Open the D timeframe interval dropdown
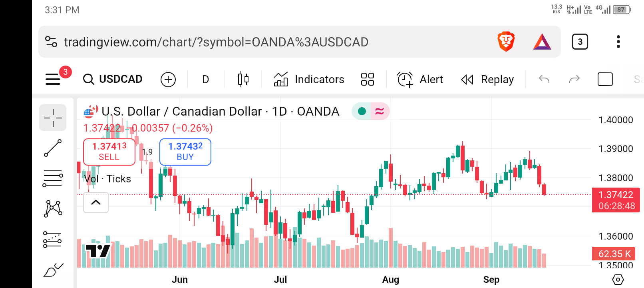 point(205,80)
